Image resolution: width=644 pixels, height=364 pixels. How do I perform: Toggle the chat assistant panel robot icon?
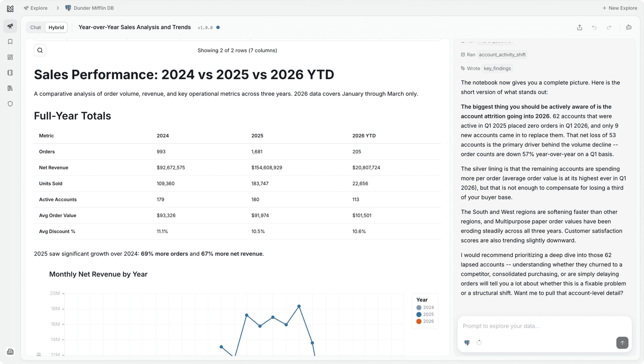tap(629, 28)
